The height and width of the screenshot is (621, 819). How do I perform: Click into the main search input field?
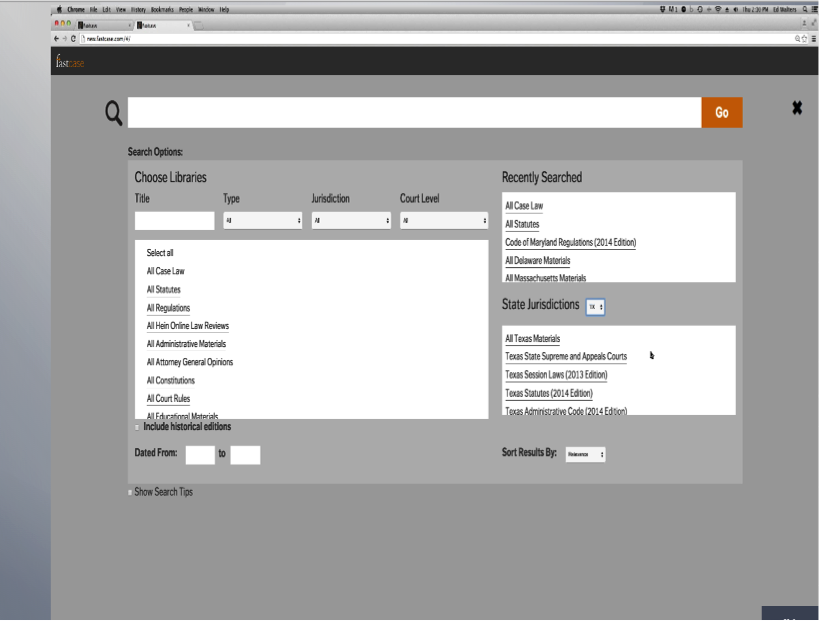pos(414,112)
